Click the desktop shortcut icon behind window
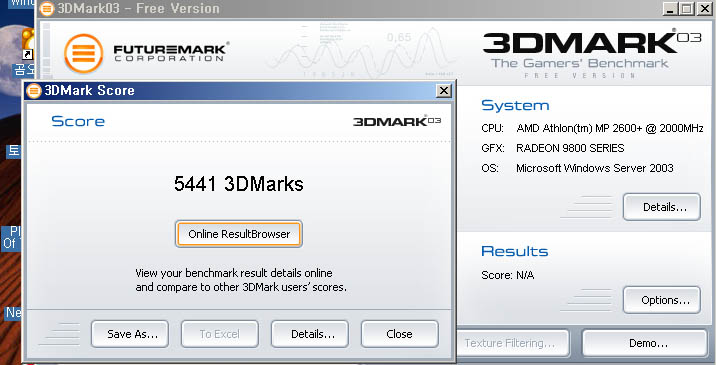This screenshot has width=716, height=365. pos(27,44)
